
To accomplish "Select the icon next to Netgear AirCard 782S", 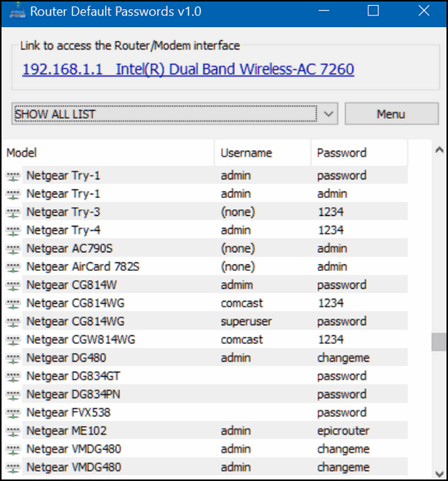I will 13,268.
